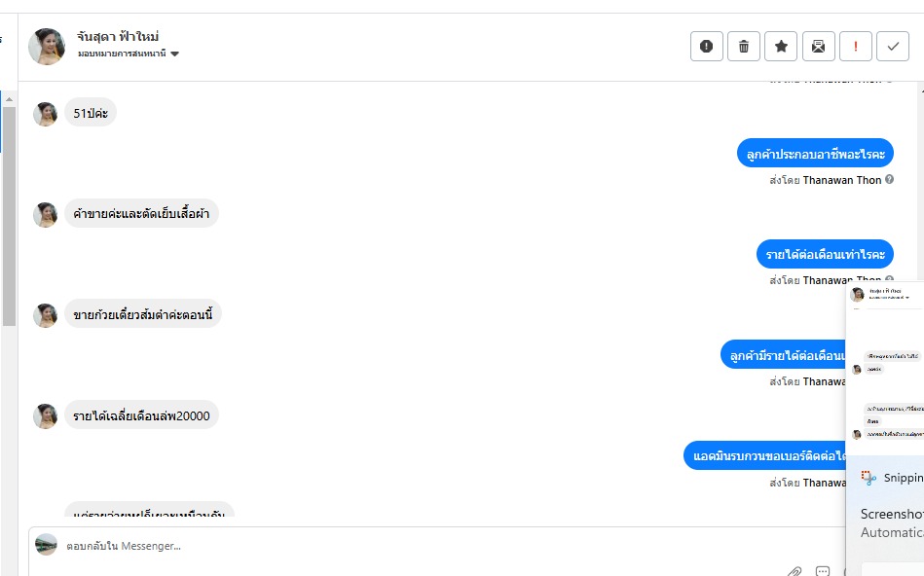Mark conversation as spam with octagon icon
The height and width of the screenshot is (576, 924).
point(707,46)
